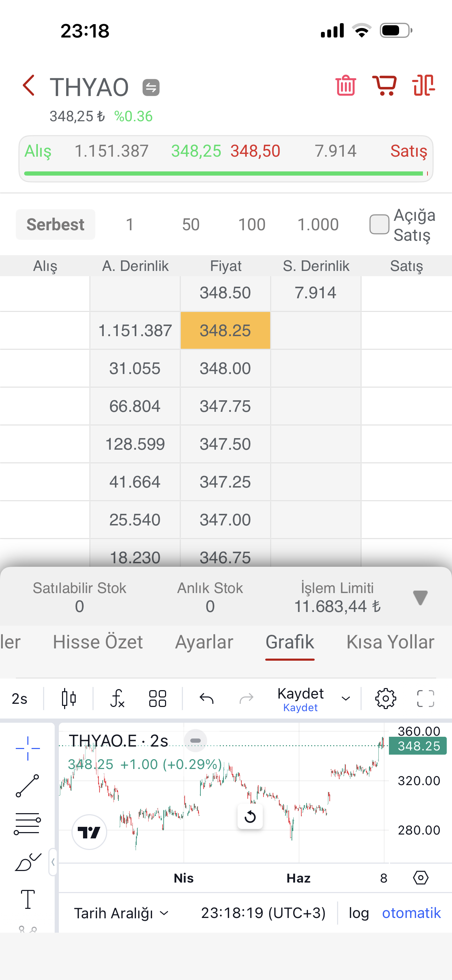This screenshot has height=980, width=452.
Task: Choose the 1.000 quantity preset
Action: coord(318,224)
